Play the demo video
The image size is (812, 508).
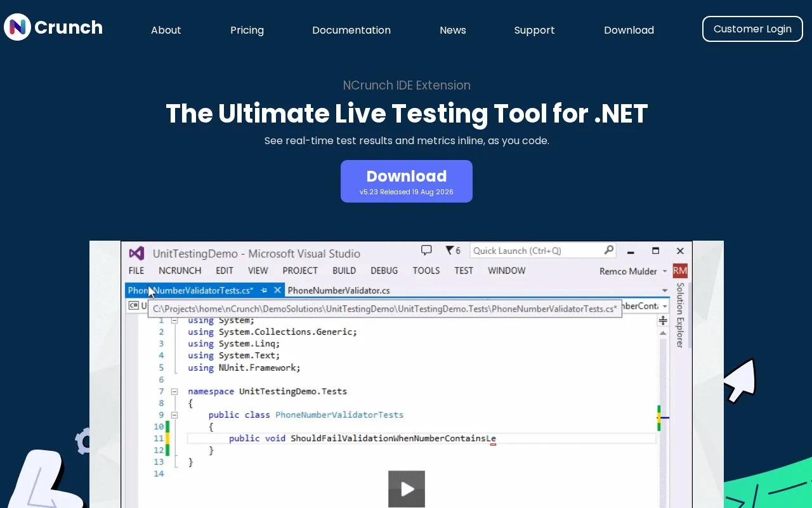(407, 489)
